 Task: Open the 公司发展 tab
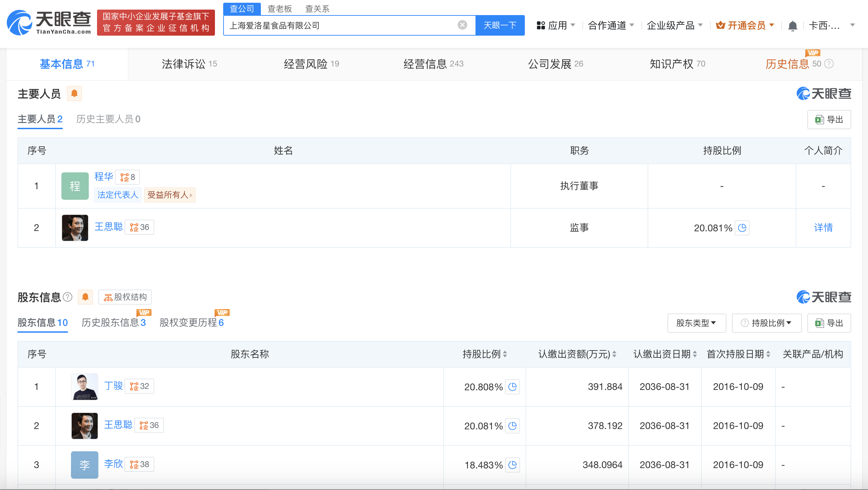pos(555,64)
